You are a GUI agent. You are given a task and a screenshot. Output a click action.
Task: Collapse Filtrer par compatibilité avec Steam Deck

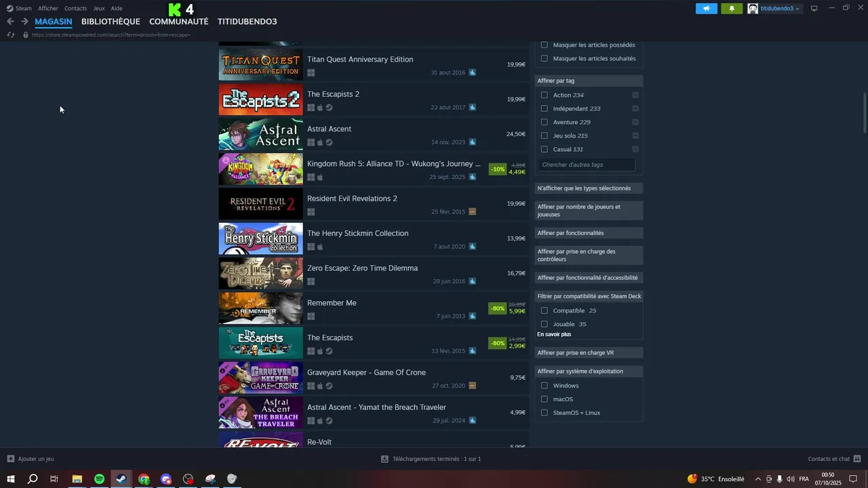(589, 296)
